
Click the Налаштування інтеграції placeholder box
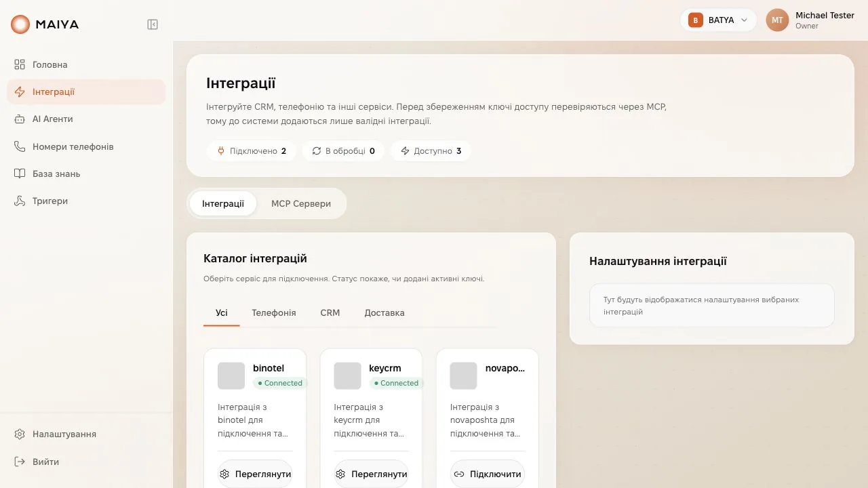[x=712, y=306]
